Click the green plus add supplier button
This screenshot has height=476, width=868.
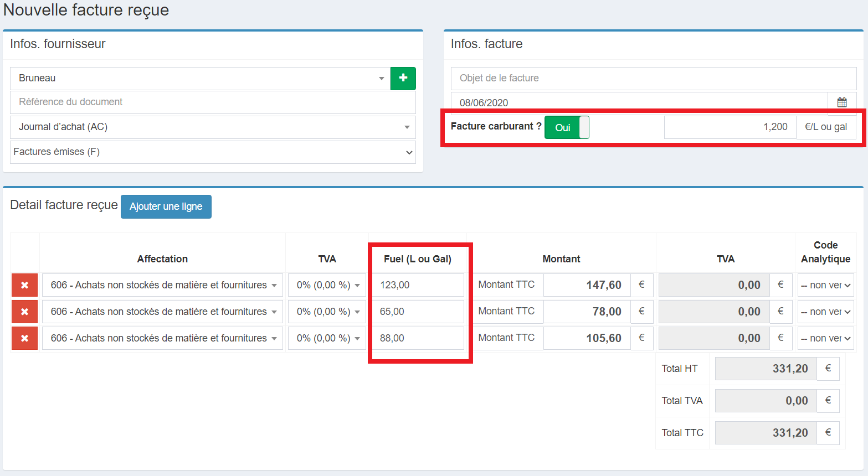coord(403,78)
